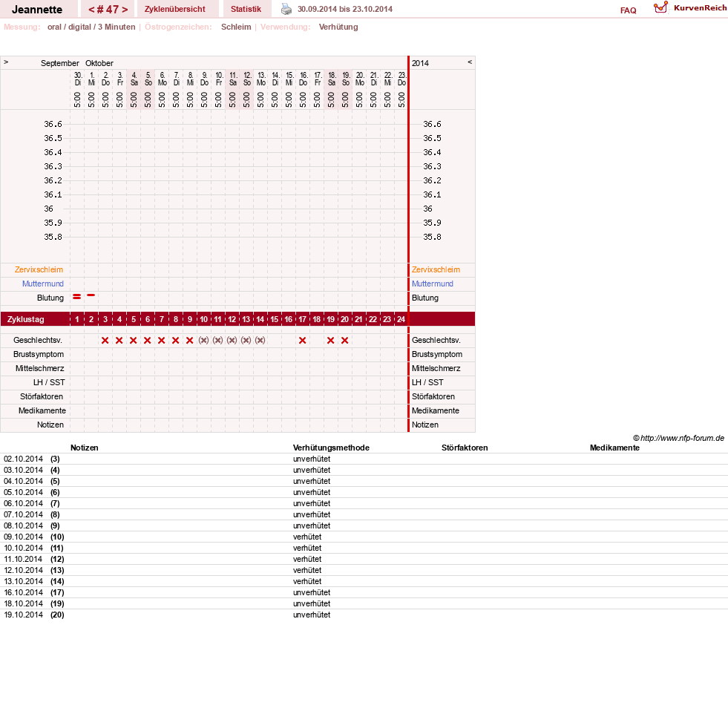Screen dimensions: 728x714
Task: Click the date header 11. Sa
Action: pos(233,79)
